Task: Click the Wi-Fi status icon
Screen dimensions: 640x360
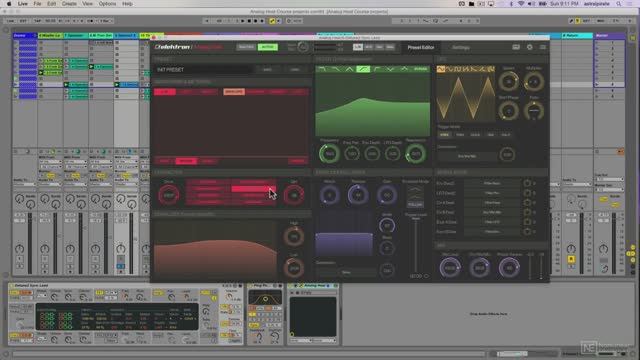Action: 521,4
